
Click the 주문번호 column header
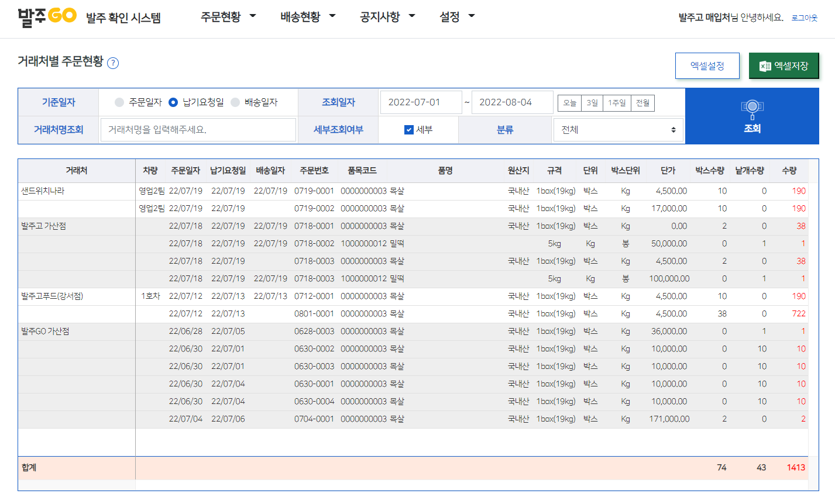pyautogui.click(x=314, y=171)
